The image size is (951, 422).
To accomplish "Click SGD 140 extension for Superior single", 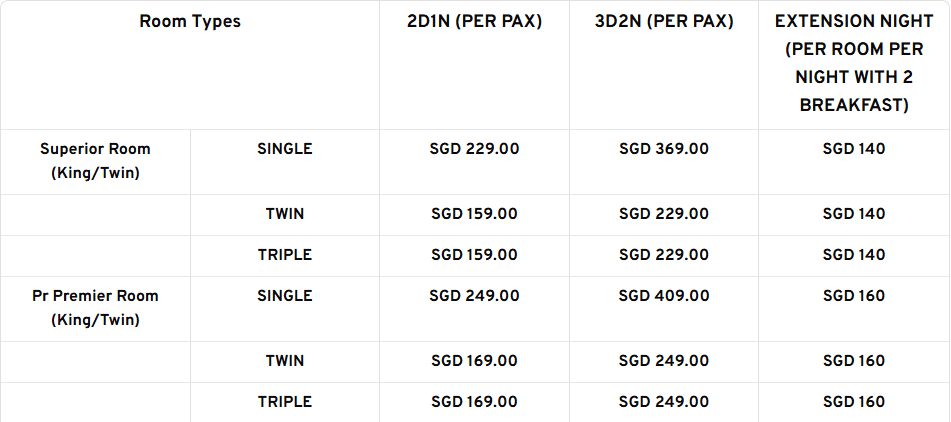I will [853, 149].
